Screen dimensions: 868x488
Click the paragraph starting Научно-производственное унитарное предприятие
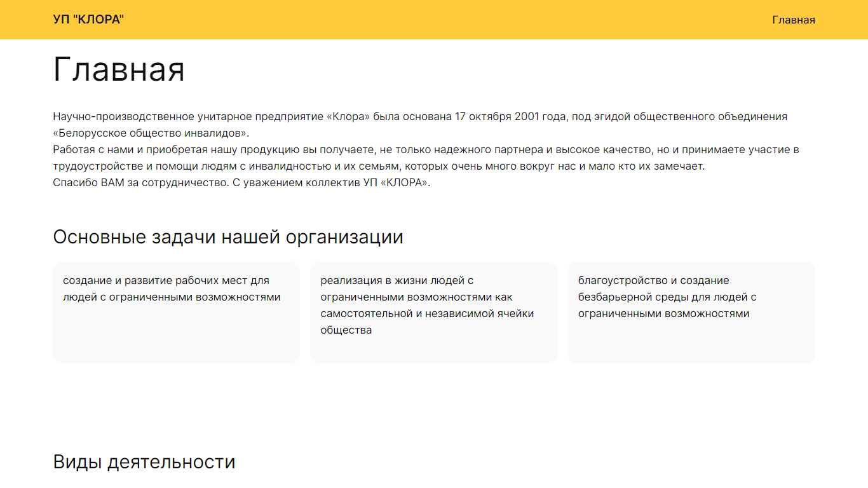(x=420, y=125)
